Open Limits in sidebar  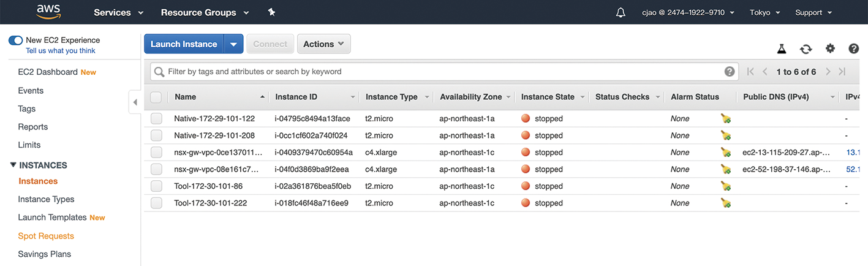coord(29,145)
